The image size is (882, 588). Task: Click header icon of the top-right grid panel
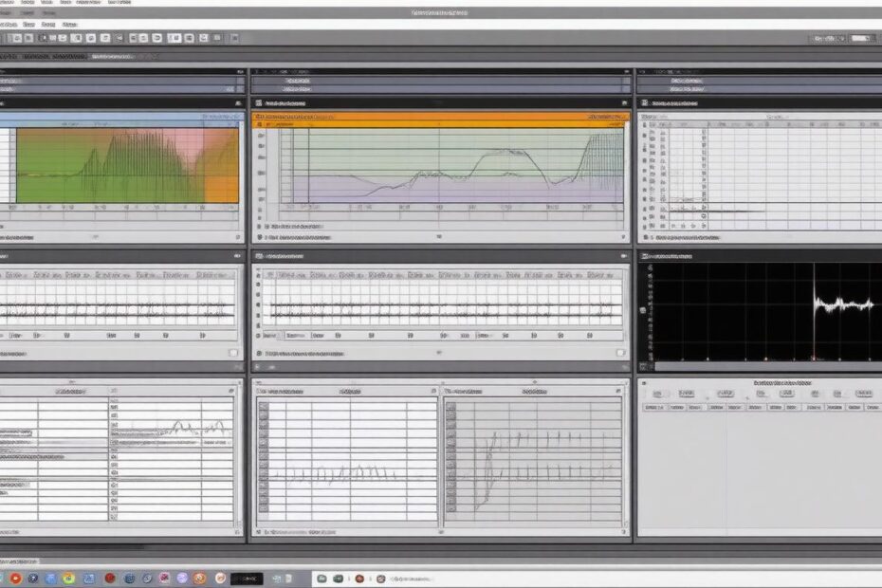point(645,103)
